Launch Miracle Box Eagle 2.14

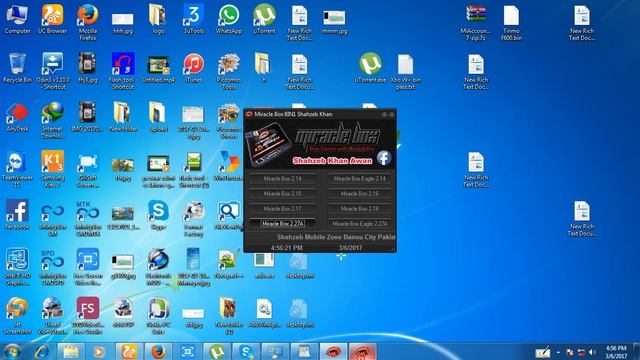coord(360,179)
